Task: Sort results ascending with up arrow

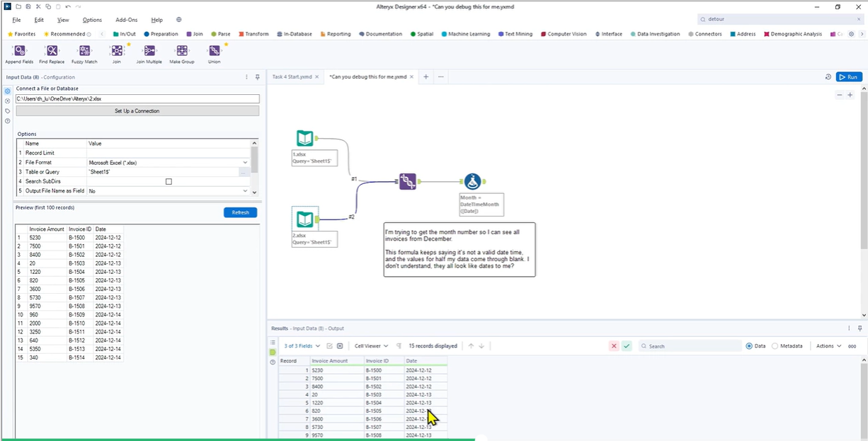Action: tap(471, 346)
